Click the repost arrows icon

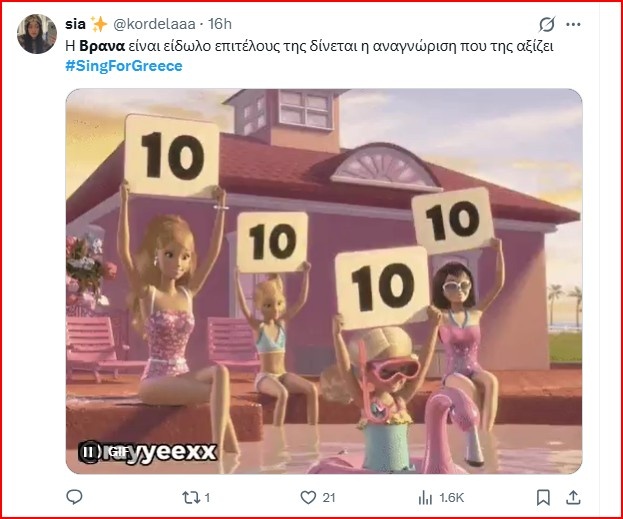[191, 498]
